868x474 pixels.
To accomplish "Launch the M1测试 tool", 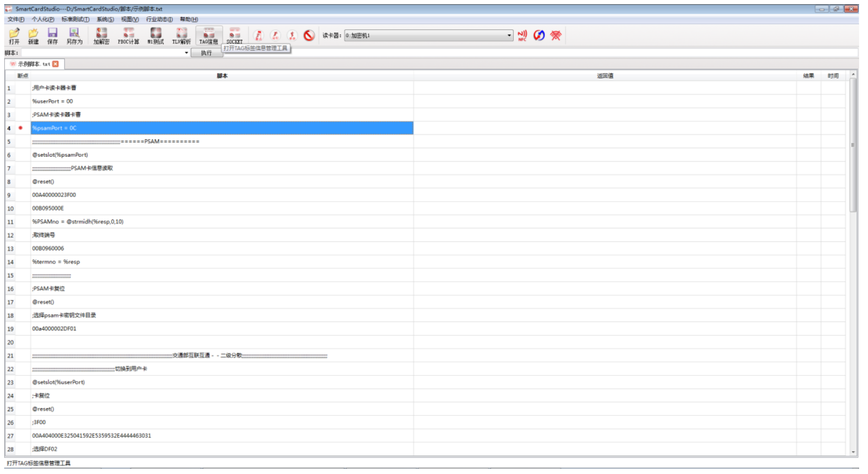I will (x=156, y=36).
